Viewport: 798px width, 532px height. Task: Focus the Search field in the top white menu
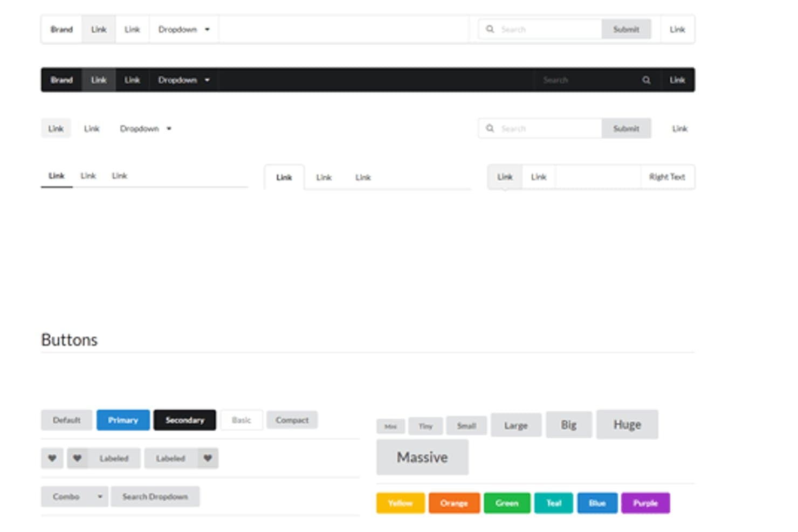[540, 29]
